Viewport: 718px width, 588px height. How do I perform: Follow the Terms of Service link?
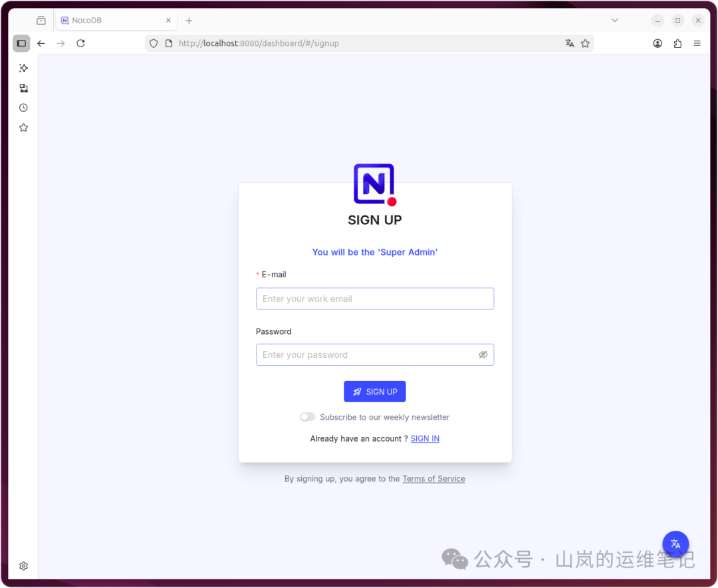pyautogui.click(x=433, y=478)
